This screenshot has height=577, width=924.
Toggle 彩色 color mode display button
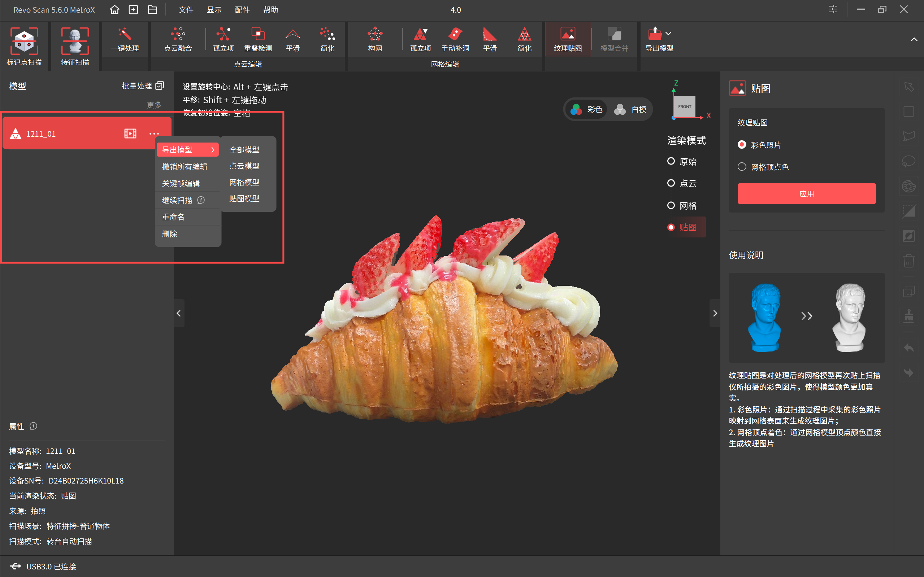point(588,108)
